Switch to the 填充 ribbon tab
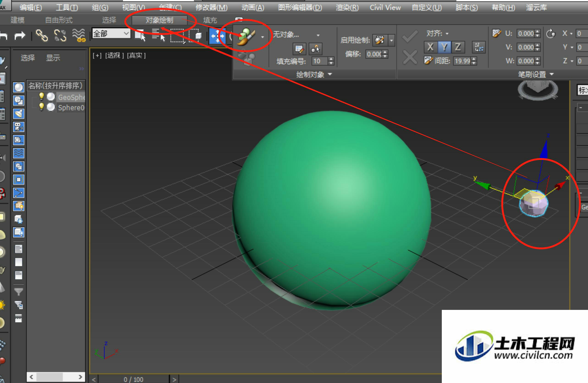The height and width of the screenshot is (383, 588). (x=210, y=20)
